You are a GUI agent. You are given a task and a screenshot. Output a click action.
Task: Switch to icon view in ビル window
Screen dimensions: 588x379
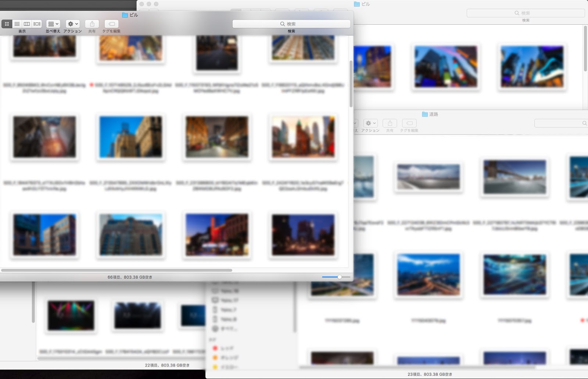click(7, 24)
